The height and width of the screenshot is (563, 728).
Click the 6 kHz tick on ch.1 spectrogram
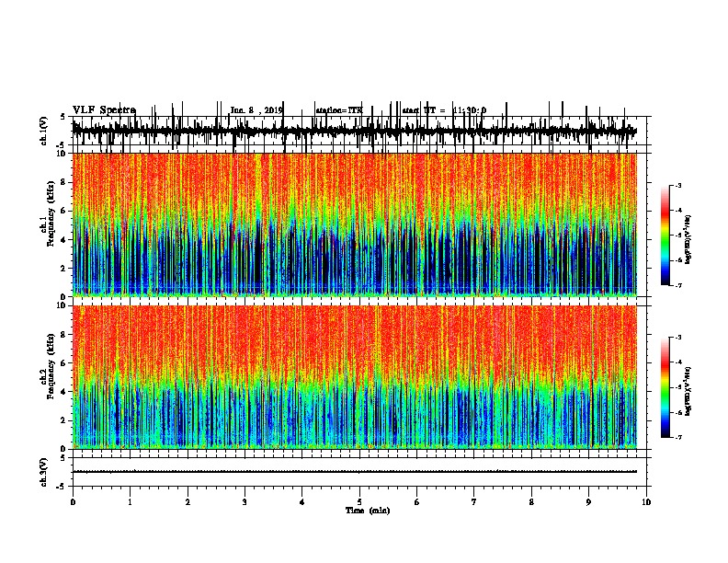click(64, 211)
